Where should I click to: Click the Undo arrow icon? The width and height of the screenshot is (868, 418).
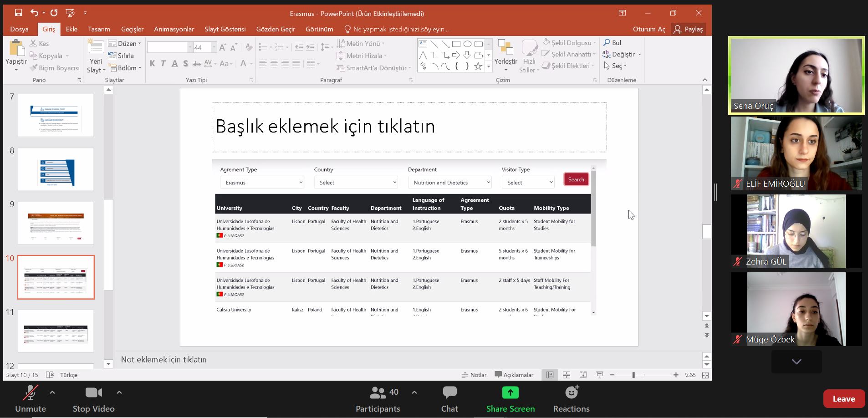[x=34, y=13]
